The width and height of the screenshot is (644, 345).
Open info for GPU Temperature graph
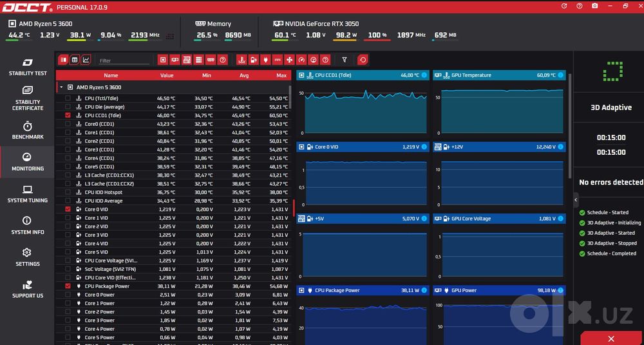coord(561,75)
